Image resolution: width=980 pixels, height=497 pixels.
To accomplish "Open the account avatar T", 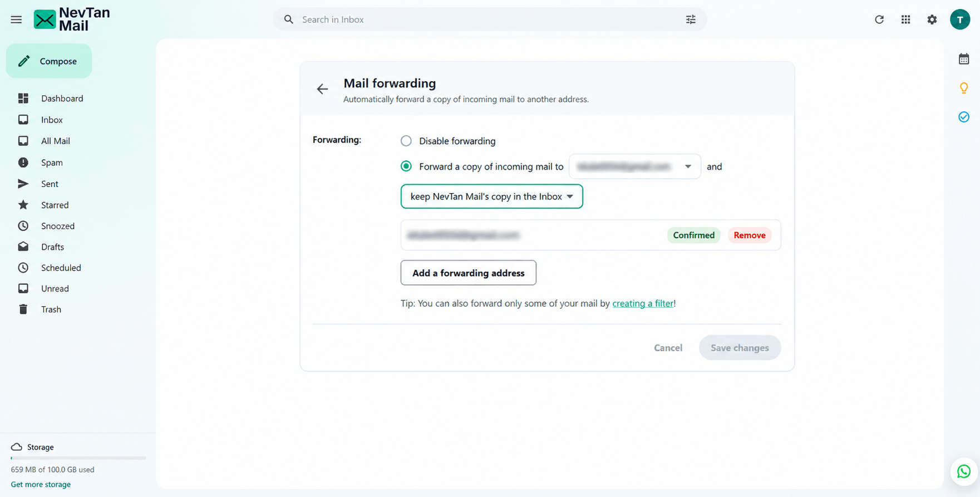I will [960, 19].
